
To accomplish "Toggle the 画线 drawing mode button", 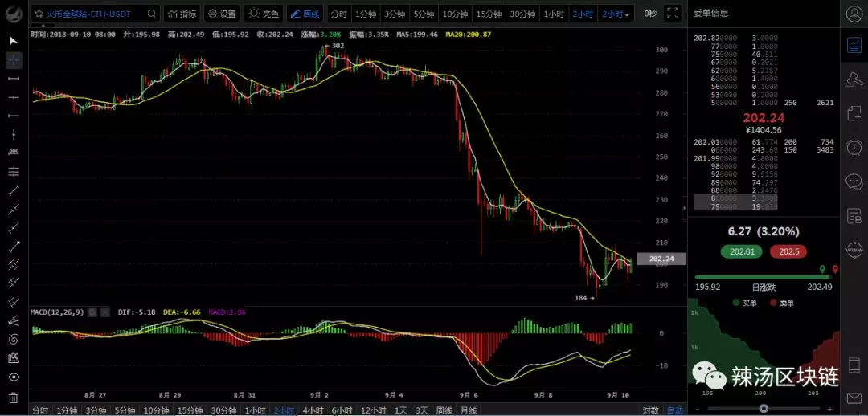I will (x=305, y=14).
